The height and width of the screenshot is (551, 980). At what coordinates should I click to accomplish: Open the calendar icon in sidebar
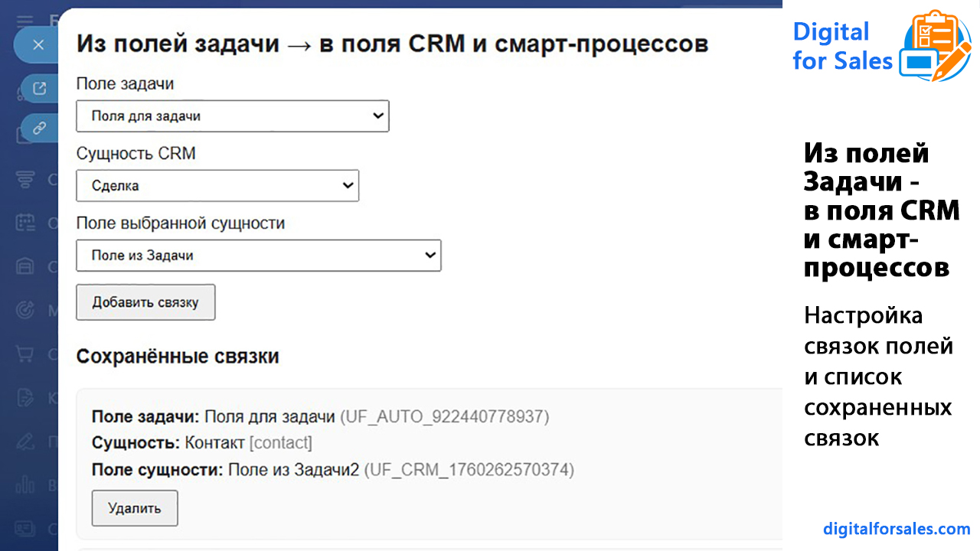[25, 223]
